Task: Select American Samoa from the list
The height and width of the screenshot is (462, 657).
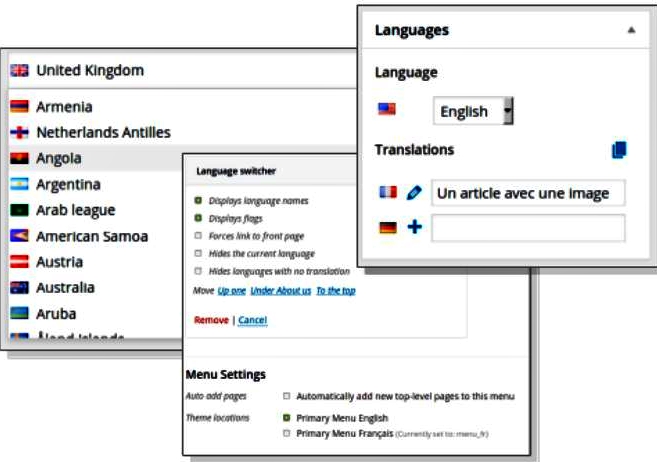Action: (96, 236)
